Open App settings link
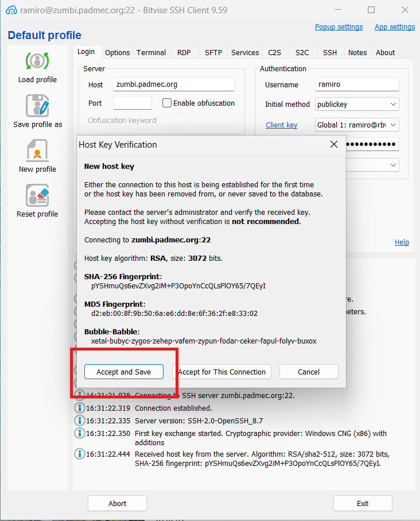Image resolution: width=420 pixels, height=521 pixels. tap(395, 27)
